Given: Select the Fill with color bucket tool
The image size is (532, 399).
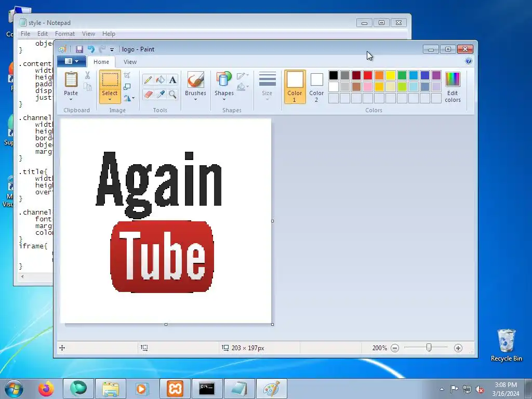Looking at the screenshot, I should click(160, 79).
